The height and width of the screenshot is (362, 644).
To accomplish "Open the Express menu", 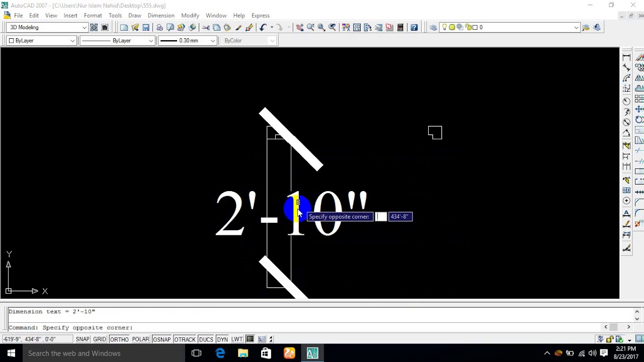I will [261, 16].
